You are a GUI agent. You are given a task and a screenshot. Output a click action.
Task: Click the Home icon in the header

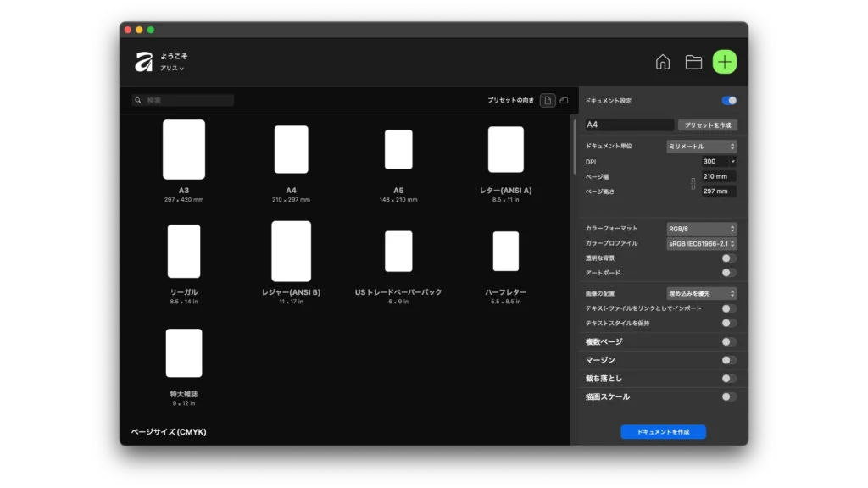point(663,62)
